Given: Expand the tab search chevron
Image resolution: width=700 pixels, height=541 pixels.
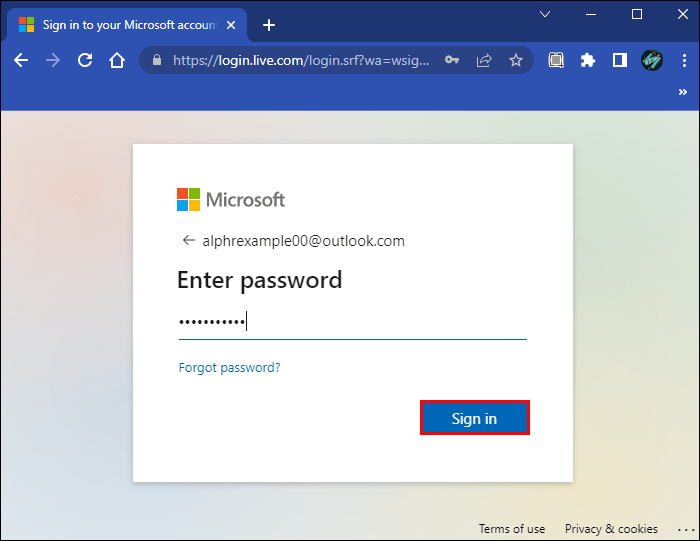Looking at the screenshot, I should pyautogui.click(x=545, y=14).
